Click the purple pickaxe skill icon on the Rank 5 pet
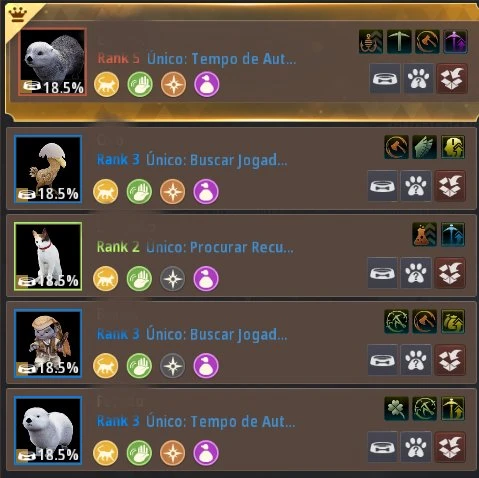Image resolution: width=479 pixels, height=478 pixels. pos(456,42)
